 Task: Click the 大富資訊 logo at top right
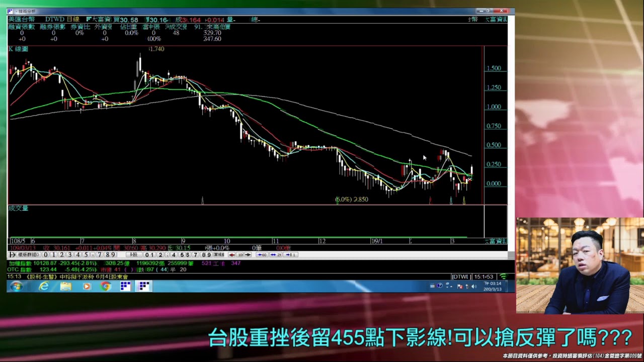(496, 20)
